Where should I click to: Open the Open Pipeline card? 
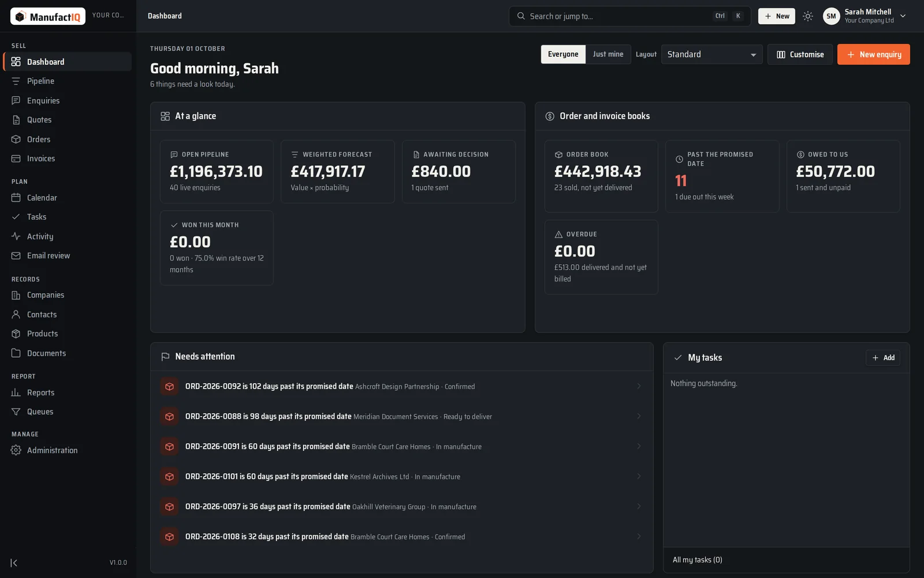217,172
